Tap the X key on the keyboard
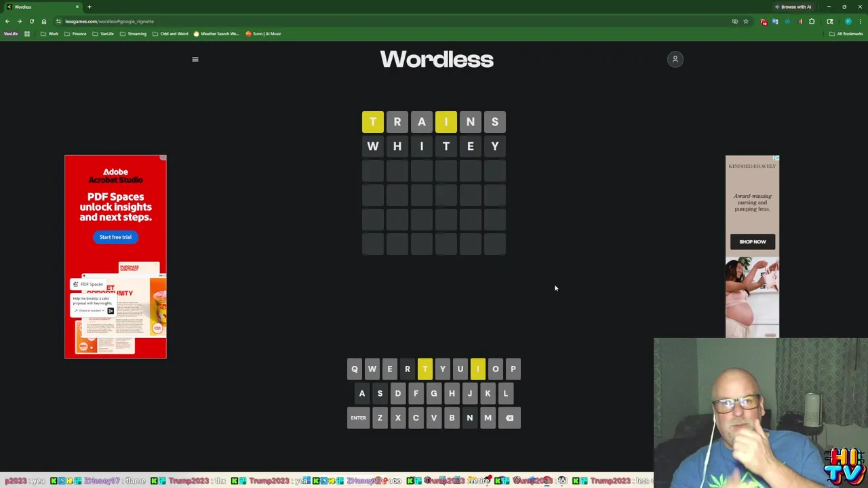The height and width of the screenshot is (488, 868). [x=397, y=418]
